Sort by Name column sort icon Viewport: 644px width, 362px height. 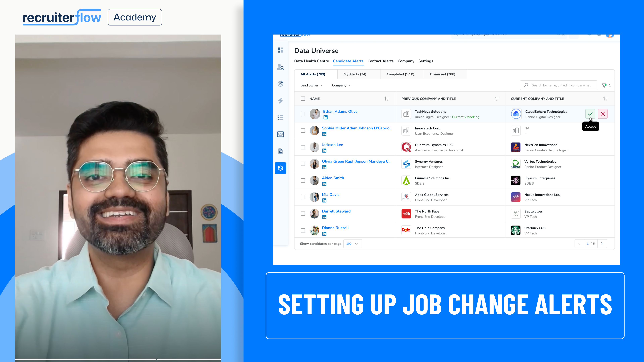pos(387,99)
